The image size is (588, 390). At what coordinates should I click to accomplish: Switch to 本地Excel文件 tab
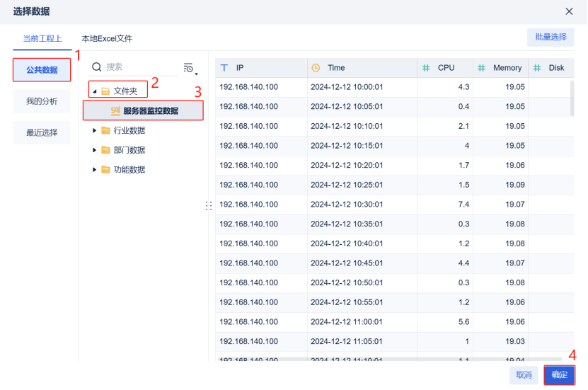coord(107,38)
